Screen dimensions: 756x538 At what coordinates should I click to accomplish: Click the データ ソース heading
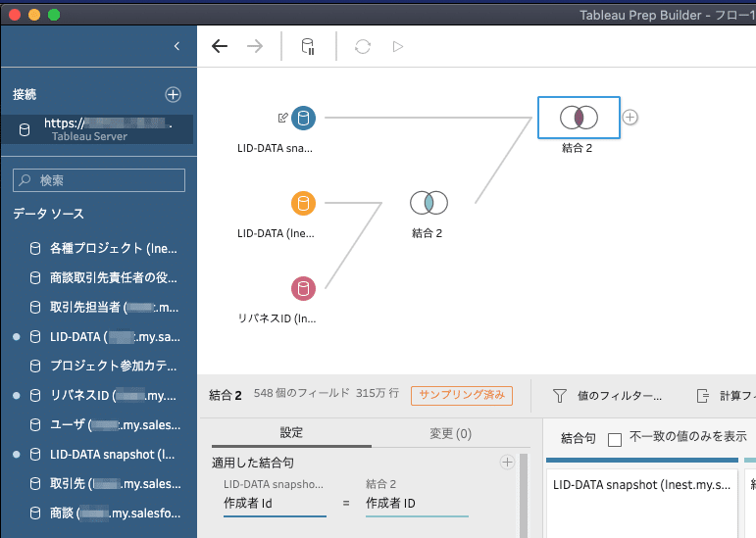[48, 214]
